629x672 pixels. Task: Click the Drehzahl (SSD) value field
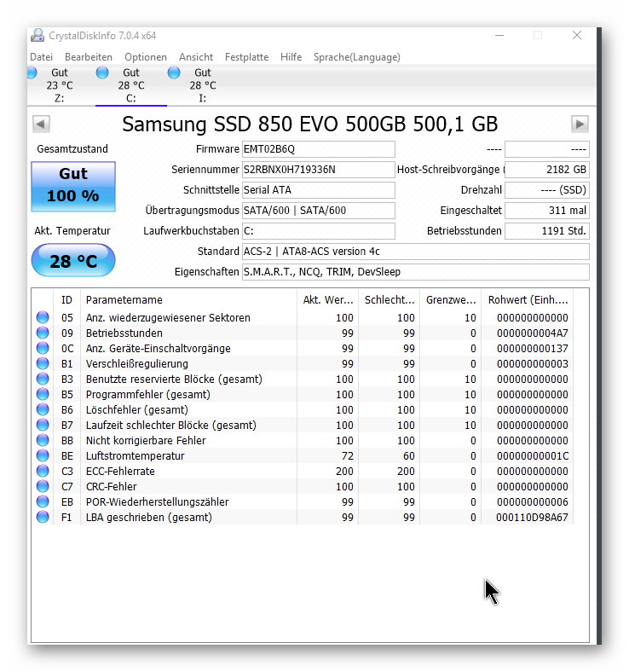click(x=547, y=190)
